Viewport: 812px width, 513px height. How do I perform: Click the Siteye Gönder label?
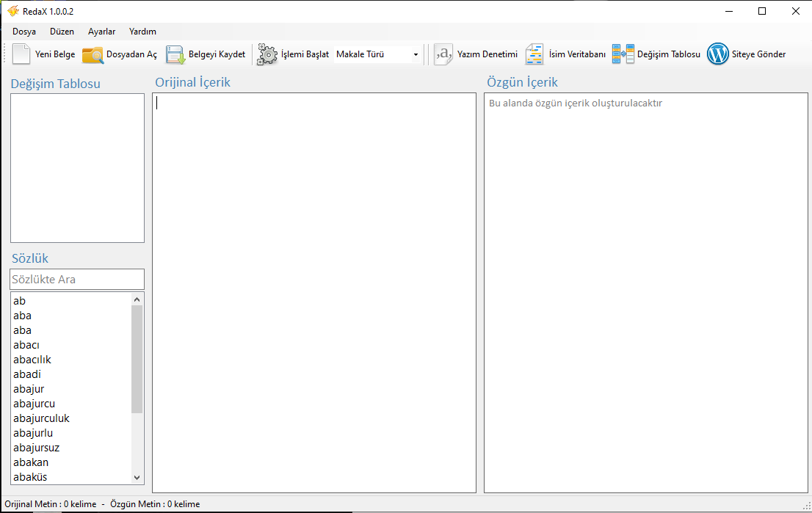point(758,54)
